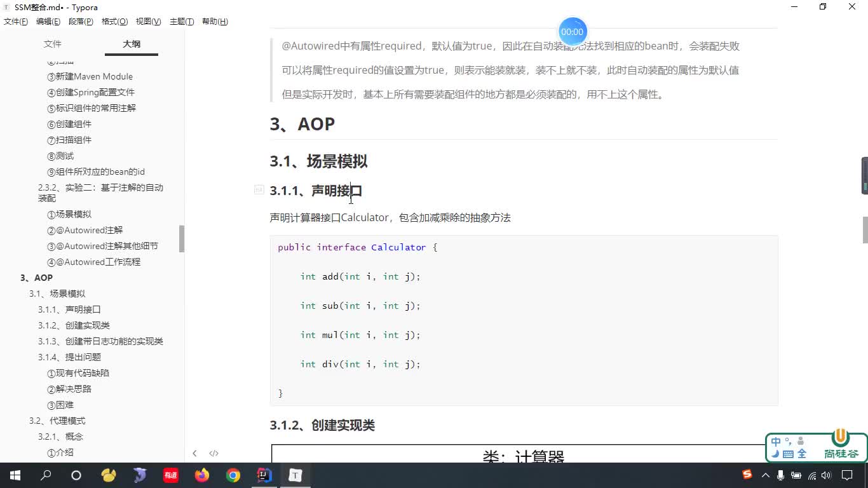Select outline item ①介绍

coord(60,452)
